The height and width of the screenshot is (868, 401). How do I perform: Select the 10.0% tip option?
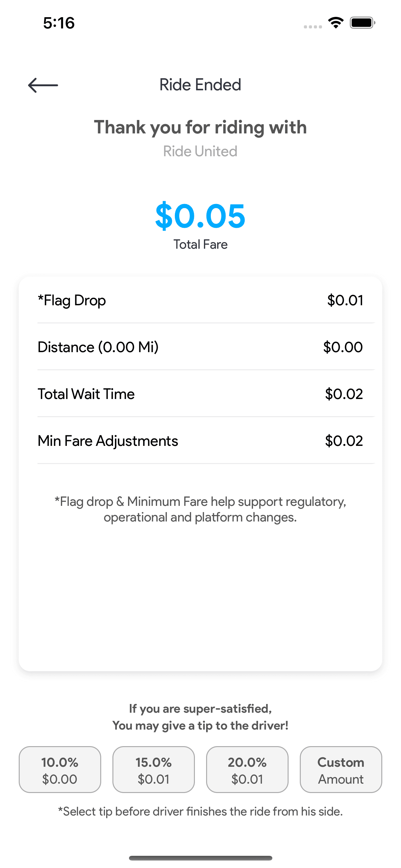coord(60,770)
